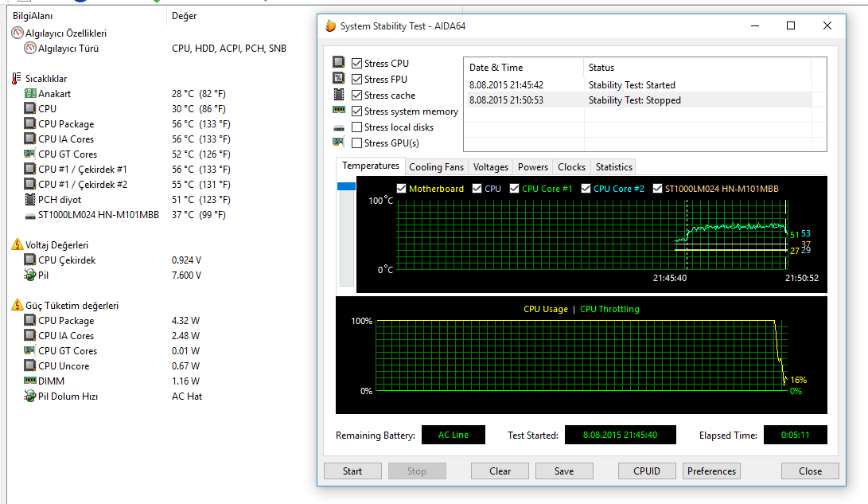The image size is (868, 504).
Task: Click the chip icon next to Çekirdek #1
Action: click(x=30, y=169)
